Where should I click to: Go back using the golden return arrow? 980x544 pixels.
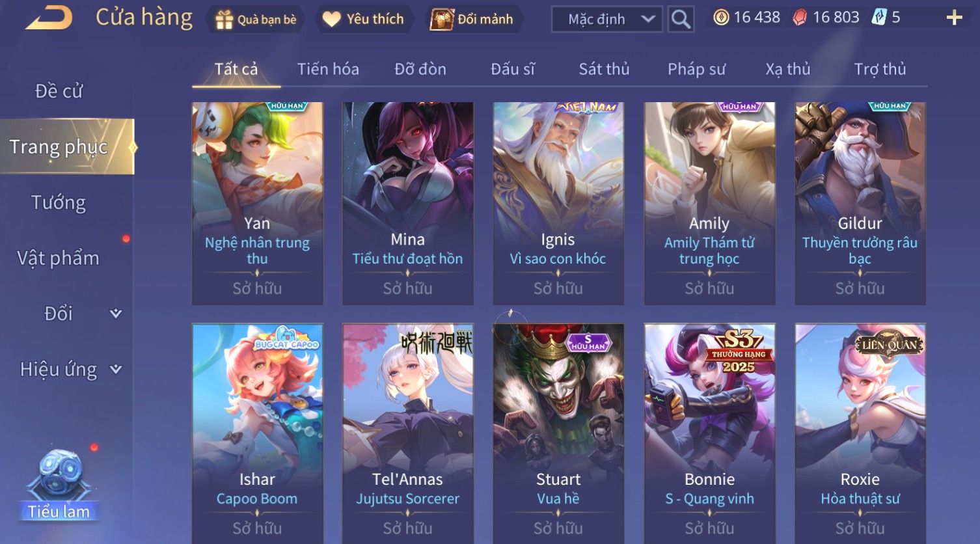(49, 18)
